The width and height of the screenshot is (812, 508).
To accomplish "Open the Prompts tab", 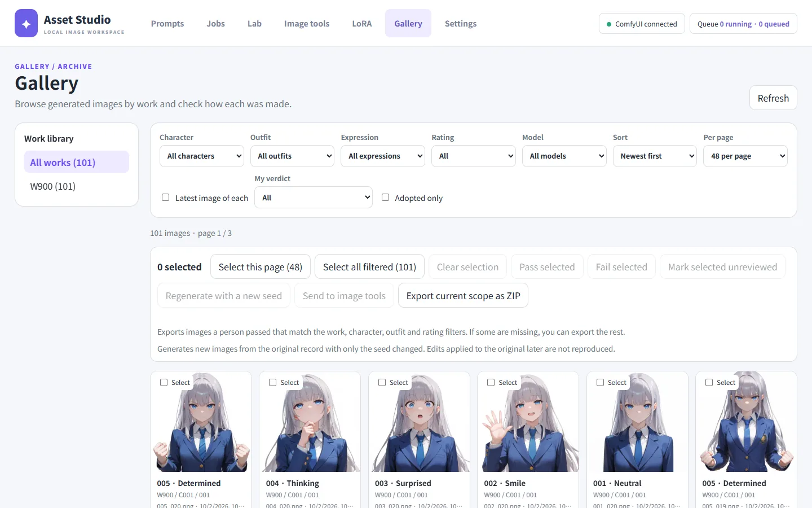I will tap(167, 23).
